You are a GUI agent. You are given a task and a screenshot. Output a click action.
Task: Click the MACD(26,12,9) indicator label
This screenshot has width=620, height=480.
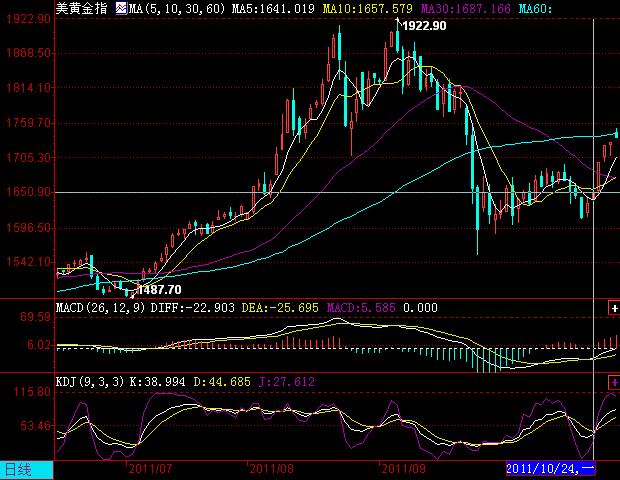100,308
